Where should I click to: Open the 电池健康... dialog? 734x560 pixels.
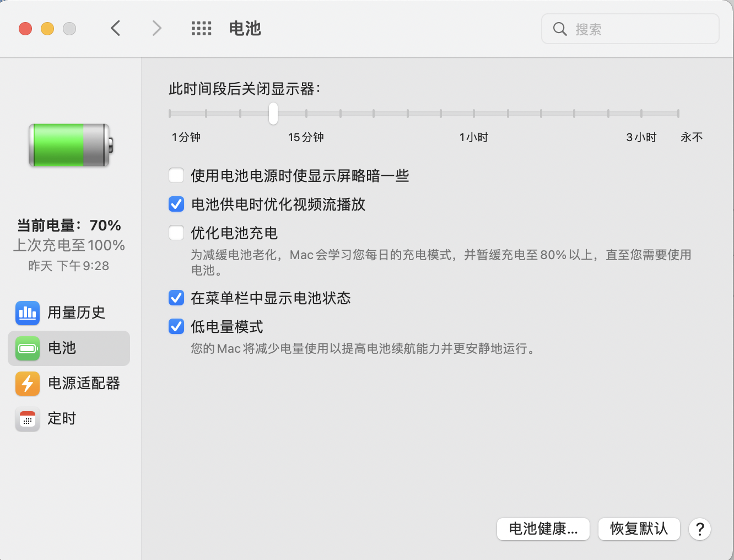543,529
